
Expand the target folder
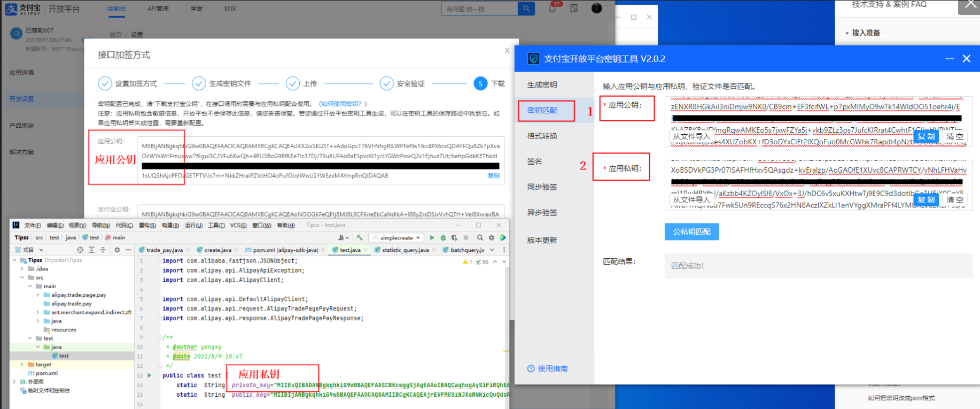pos(22,365)
